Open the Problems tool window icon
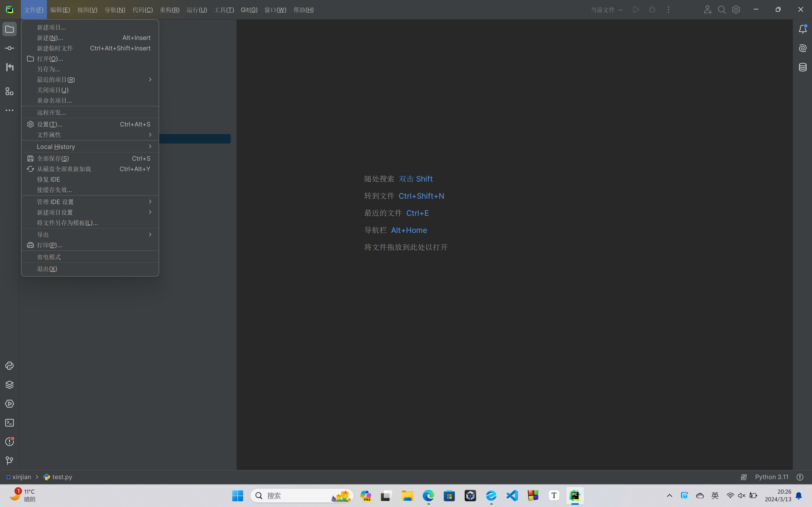The height and width of the screenshot is (507, 812). [10, 442]
